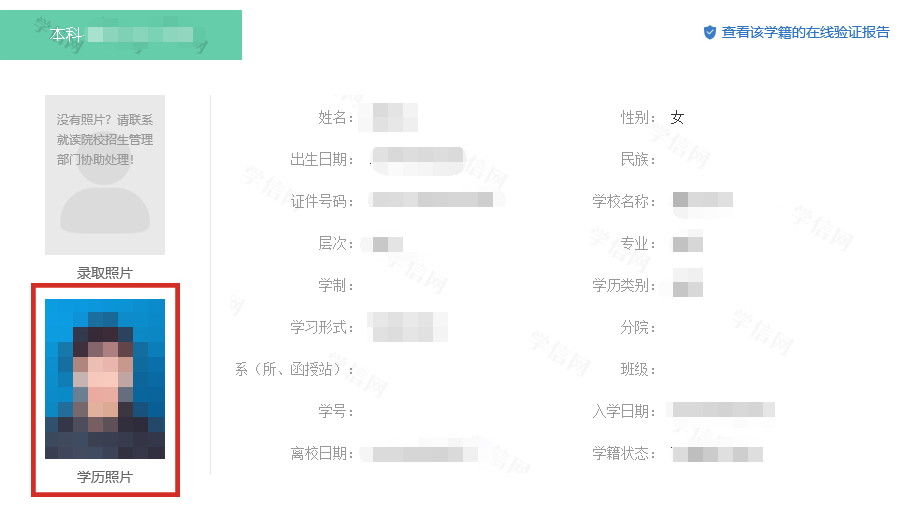Click the 学历照片 photo thumbnail

pos(105,378)
